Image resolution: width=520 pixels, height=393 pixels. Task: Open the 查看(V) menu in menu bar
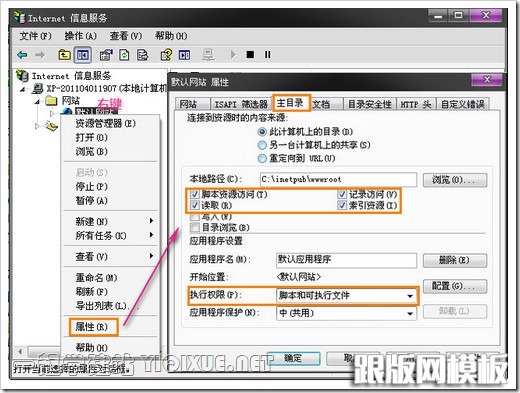(126, 36)
